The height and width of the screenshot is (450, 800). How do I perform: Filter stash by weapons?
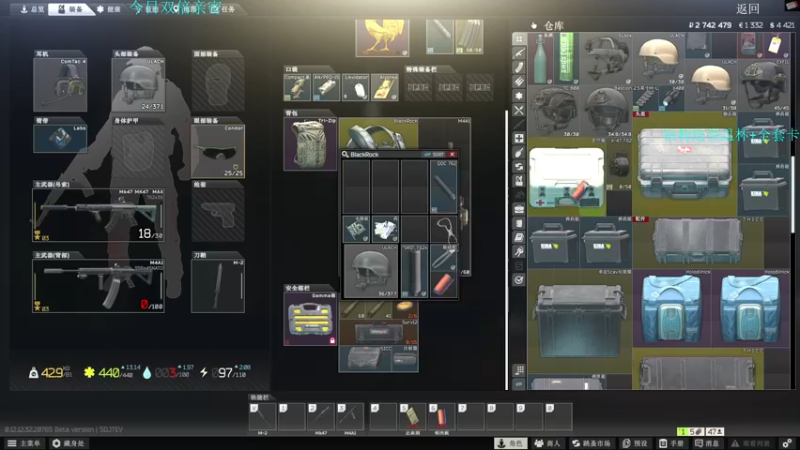click(x=519, y=53)
